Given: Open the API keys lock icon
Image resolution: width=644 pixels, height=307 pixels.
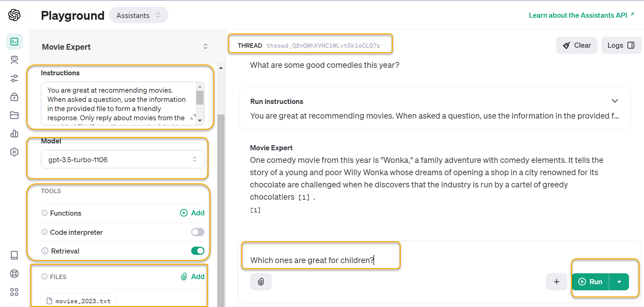Looking at the screenshot, I should click(x=14, y=97).
